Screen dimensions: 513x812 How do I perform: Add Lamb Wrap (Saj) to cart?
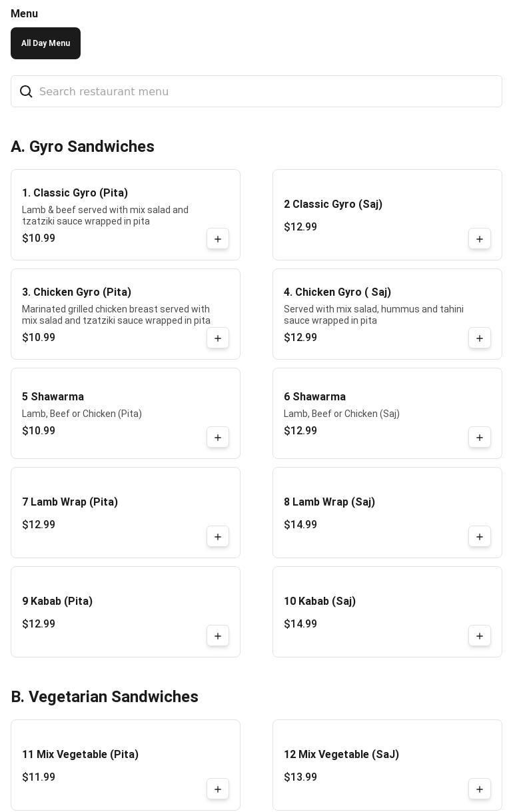(x=480, y=537)
